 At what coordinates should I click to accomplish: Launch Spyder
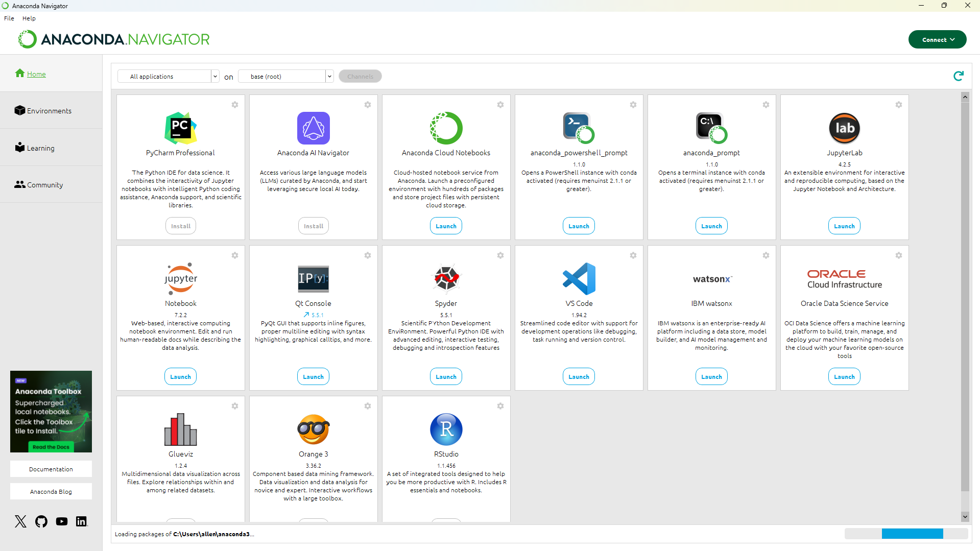(x=446, y=377)
